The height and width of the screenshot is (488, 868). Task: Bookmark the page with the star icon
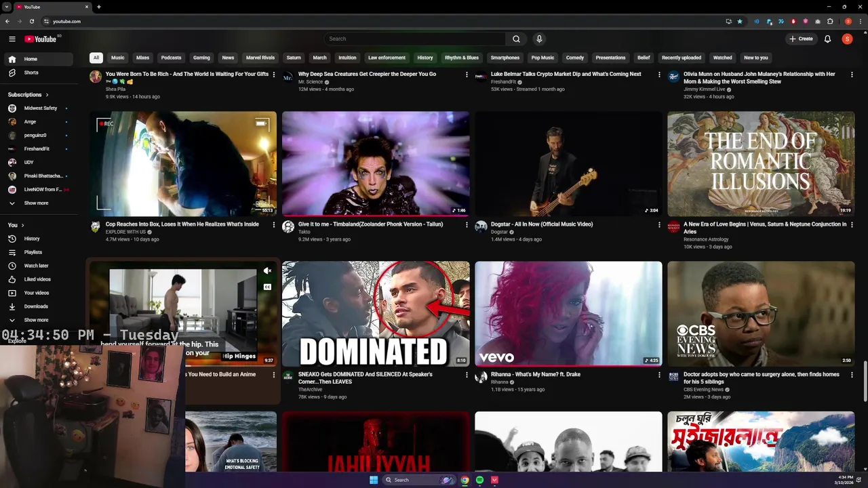[740, 21]
